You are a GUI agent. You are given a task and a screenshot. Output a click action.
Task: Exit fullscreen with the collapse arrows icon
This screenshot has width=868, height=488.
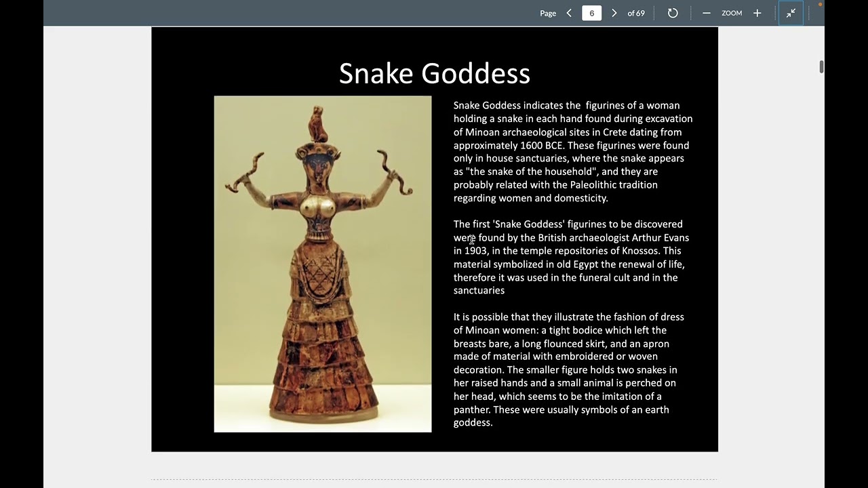(791, 13)
